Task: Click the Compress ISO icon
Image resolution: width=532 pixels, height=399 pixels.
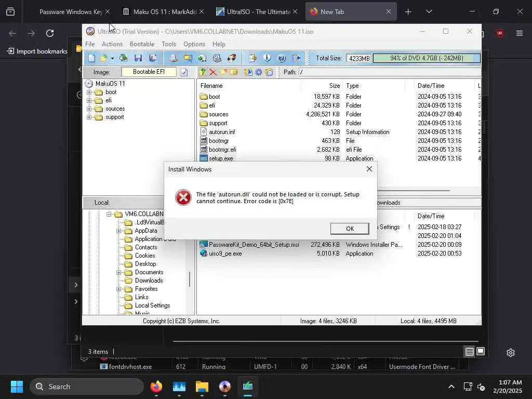Action: click(x=217, y=58)
